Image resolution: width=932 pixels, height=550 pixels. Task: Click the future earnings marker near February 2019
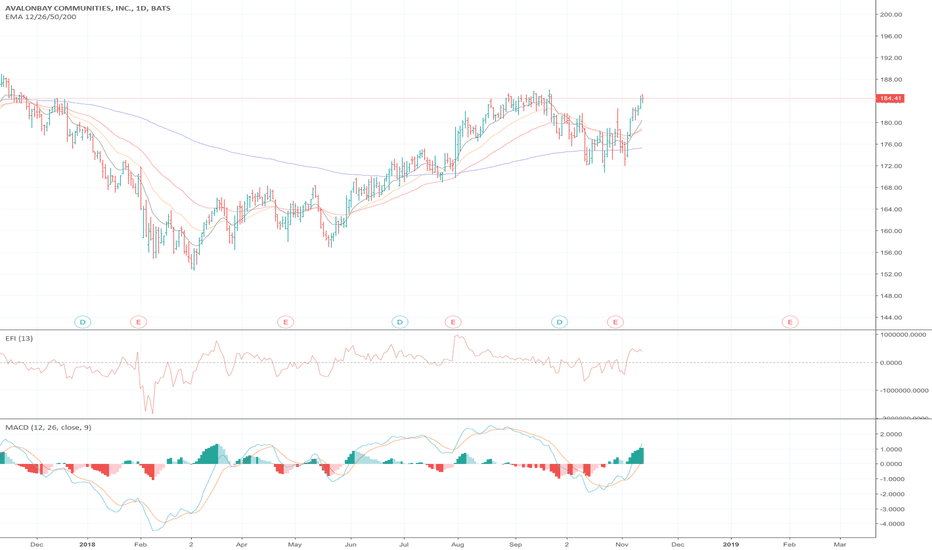coord(790,322)
